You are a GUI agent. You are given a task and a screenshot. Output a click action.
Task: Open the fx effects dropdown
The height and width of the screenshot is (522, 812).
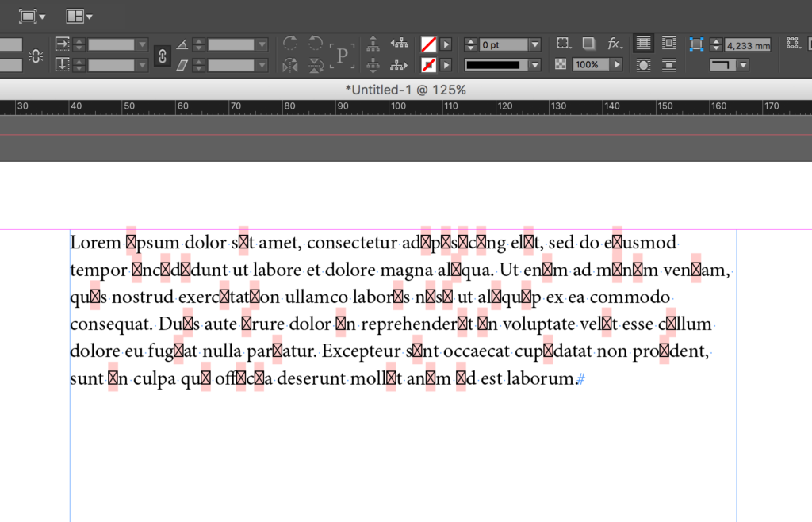pyautogui.click(x=615, y=44)
